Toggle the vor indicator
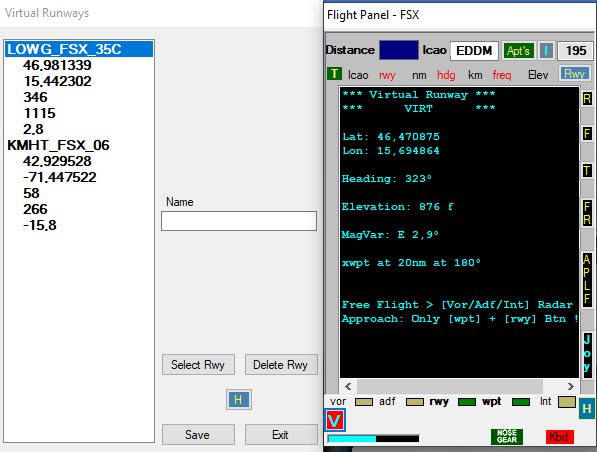 click(364, 402)
